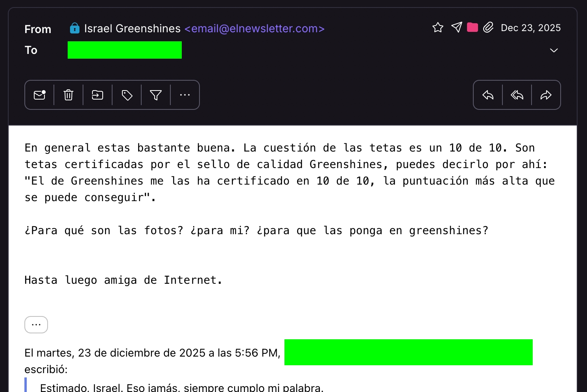Image resolution: width=587 pixels, height=392 pixels.
Task: Click the paper plane sent icon
Action: click(x=456, y=27)
